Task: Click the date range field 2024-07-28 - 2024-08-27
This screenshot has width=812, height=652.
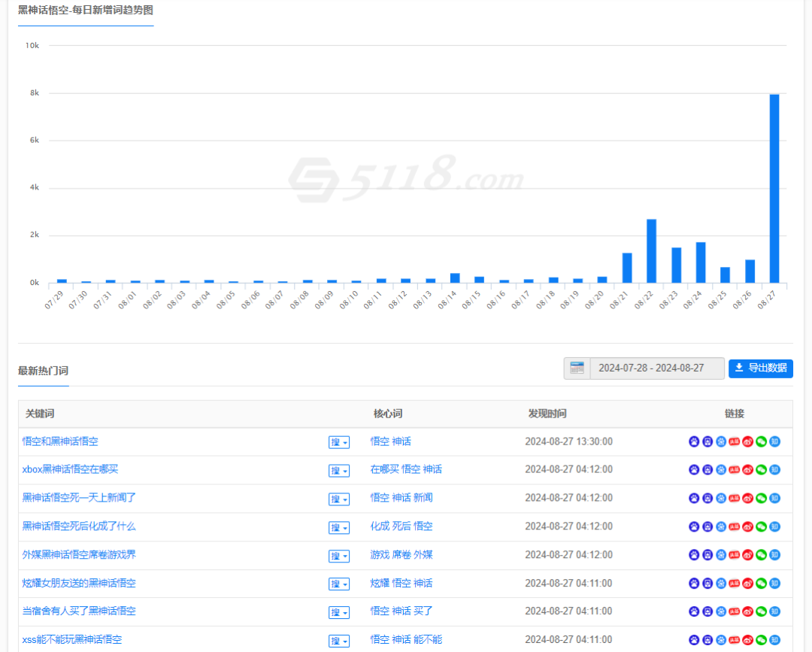Action: 656,368
